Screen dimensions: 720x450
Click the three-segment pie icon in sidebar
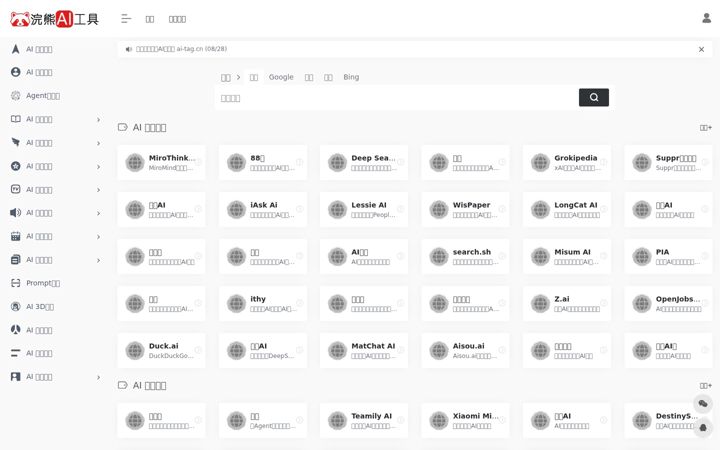point(16,330)
